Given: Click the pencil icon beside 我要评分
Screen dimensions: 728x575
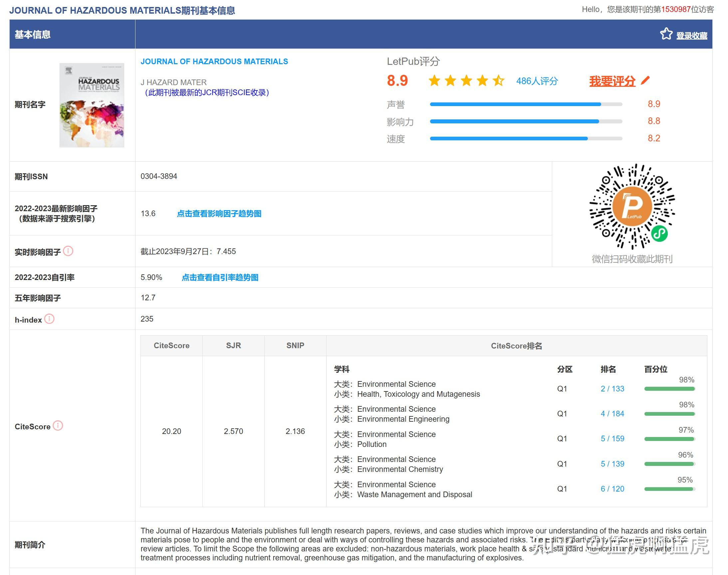Looking at the screenshot, I should 645,80.
